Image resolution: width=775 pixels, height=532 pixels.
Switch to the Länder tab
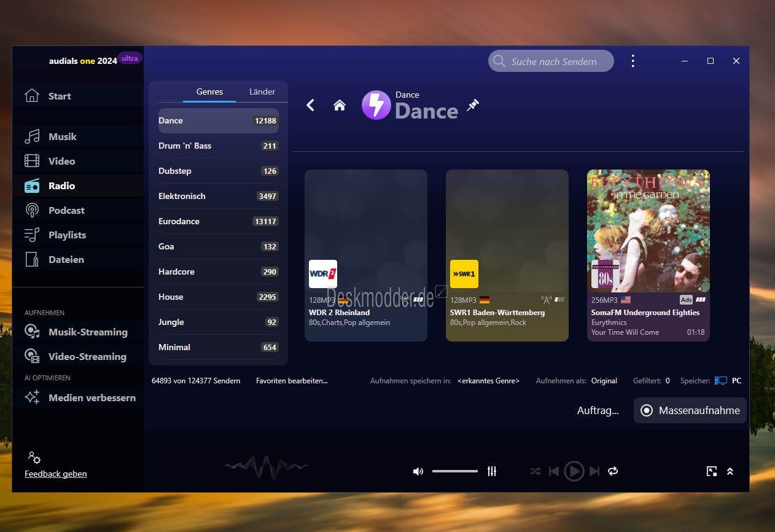coord(262,92)
